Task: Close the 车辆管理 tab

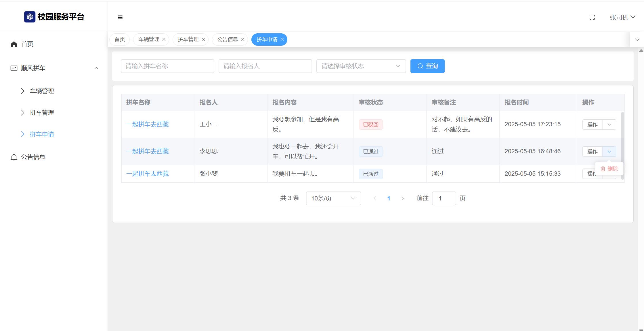Action: (x=164, y=39)
